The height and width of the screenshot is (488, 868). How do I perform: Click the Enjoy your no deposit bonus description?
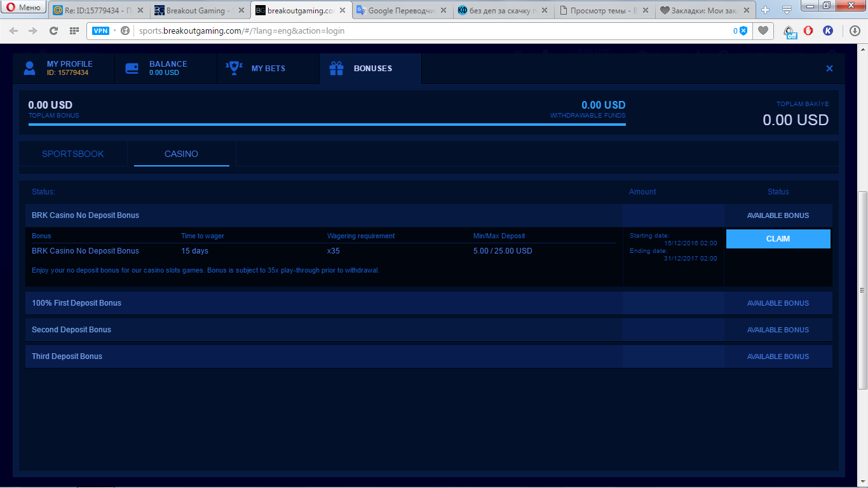click(205, 270)
